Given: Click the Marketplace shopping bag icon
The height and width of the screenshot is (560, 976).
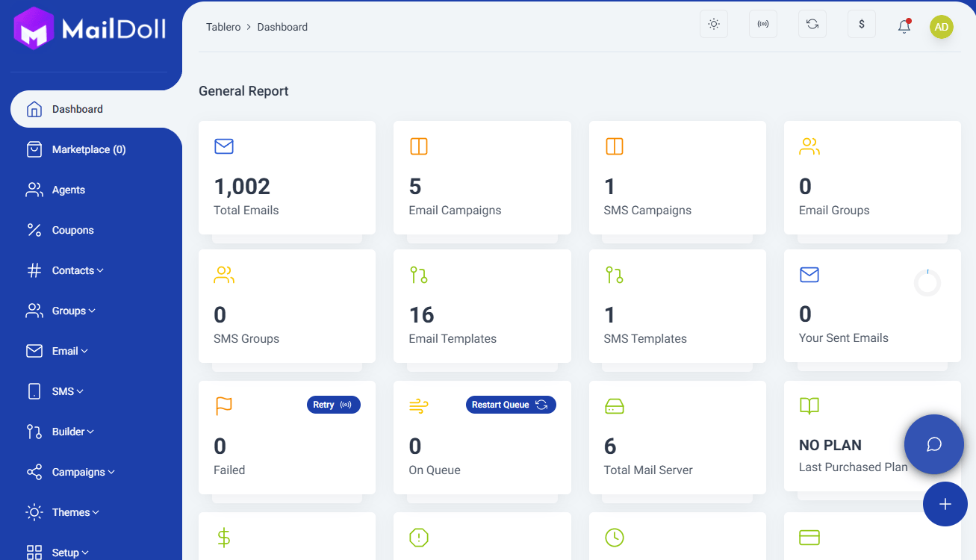Looking at the screenshot, I should point(34,149).
